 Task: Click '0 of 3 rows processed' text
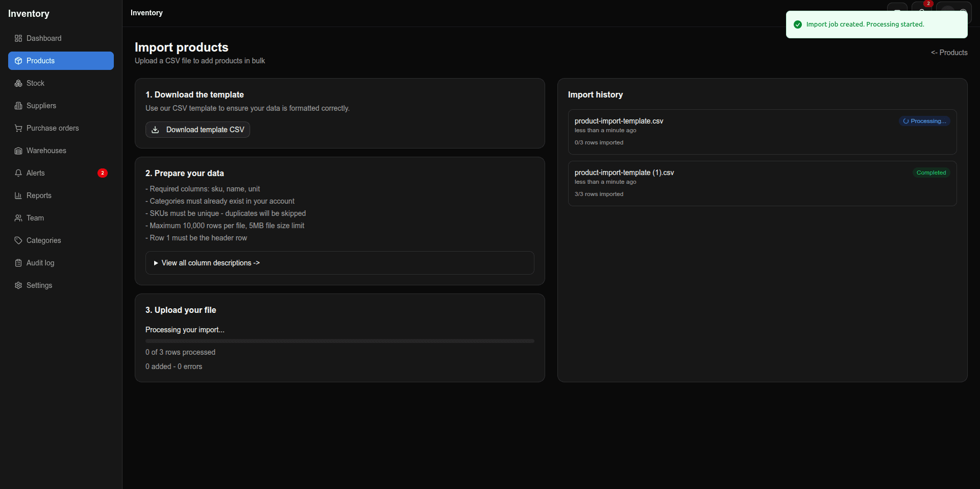(180, 352)
